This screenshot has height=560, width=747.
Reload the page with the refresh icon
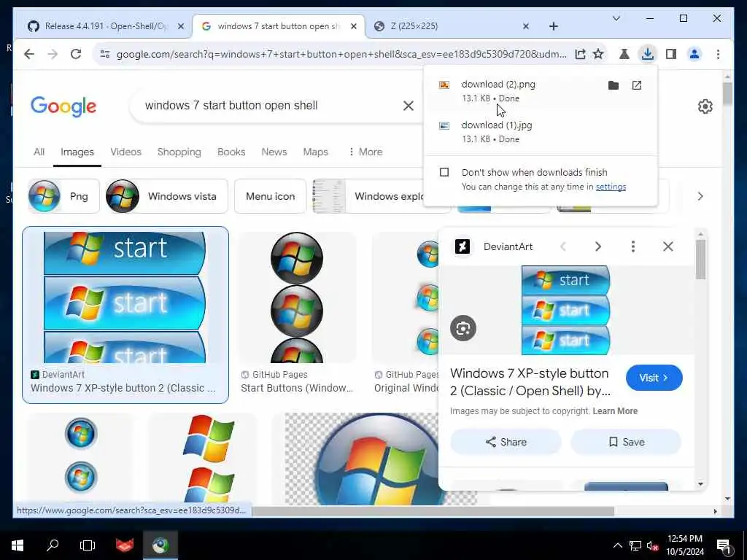tap(76, 54)
